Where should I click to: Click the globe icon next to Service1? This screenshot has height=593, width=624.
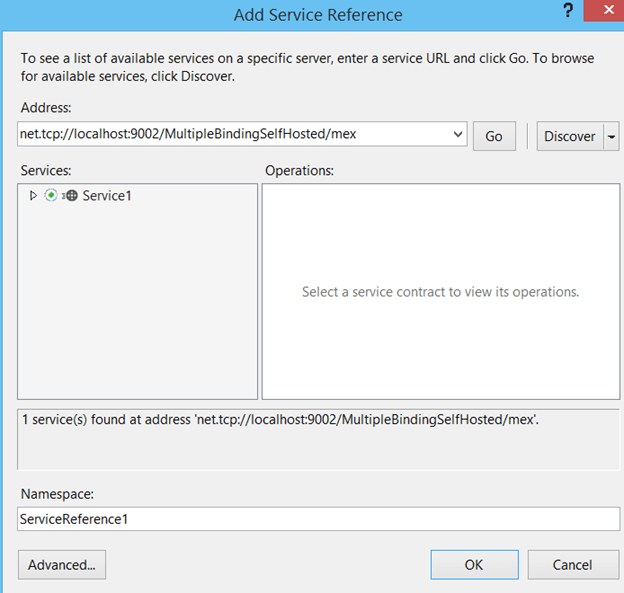(70, 196)
